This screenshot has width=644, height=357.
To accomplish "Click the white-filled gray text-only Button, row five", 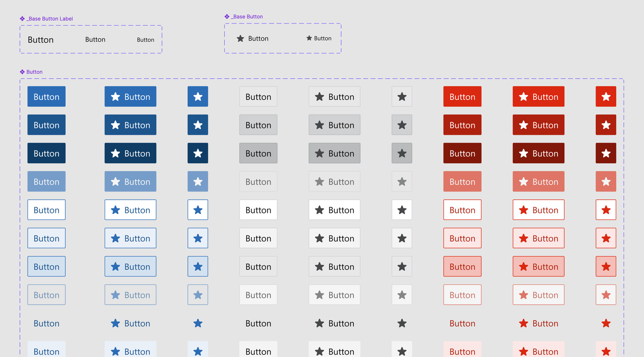I will [258, 210].
